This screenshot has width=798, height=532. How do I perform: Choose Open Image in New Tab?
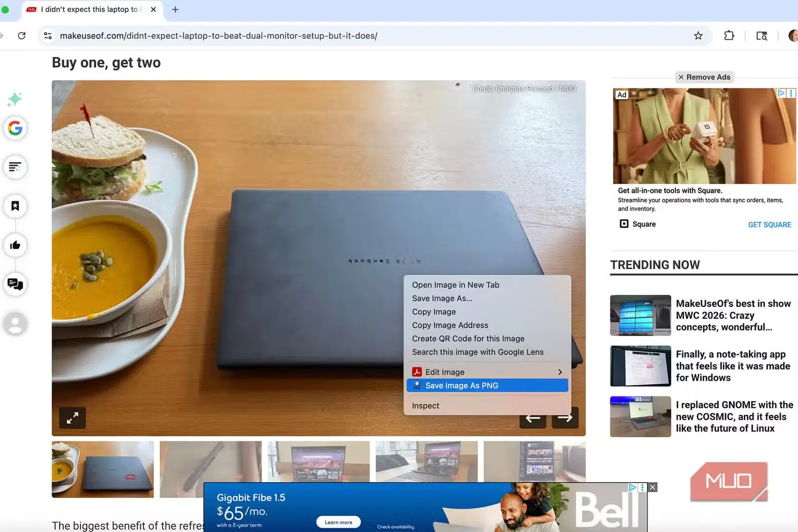pyautogui.click(x=455, y=285)
